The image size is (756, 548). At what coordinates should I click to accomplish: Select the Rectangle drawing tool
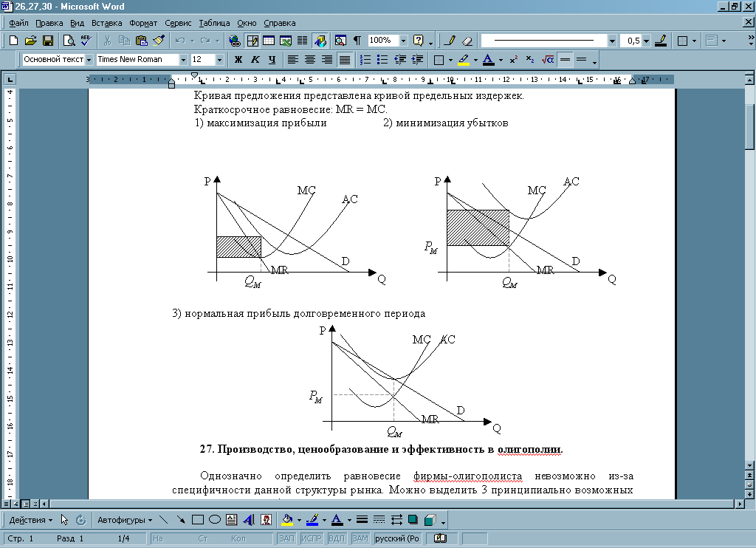point(198,519)
